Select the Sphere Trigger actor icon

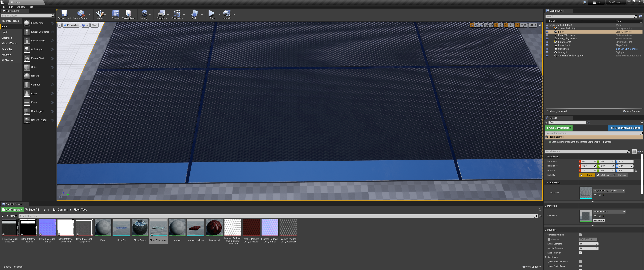point(27,120)
